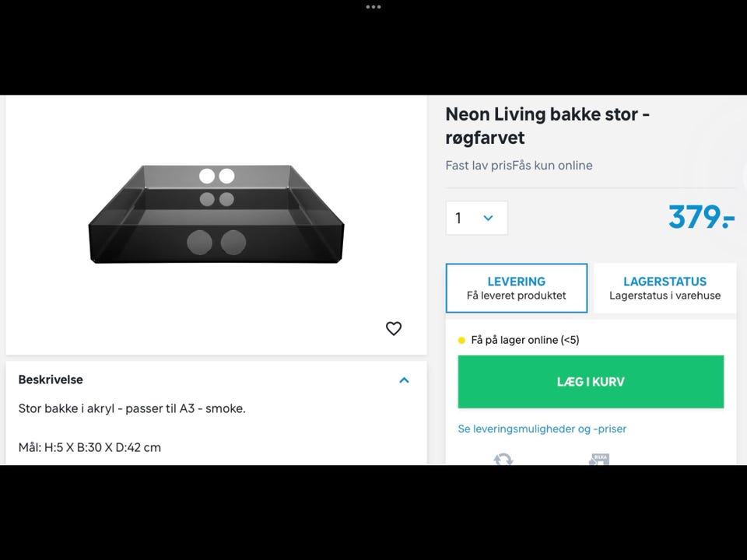Screen dimensions: 747x560
Task: Click the return policy arrows icon
Action: pyautogui.click(x=503, y=460)
